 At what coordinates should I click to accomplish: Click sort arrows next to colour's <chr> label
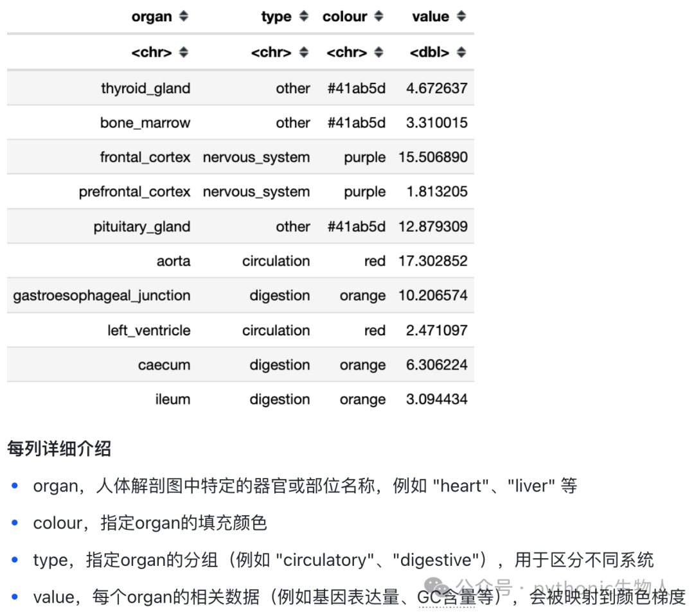[x=378, y=52]
